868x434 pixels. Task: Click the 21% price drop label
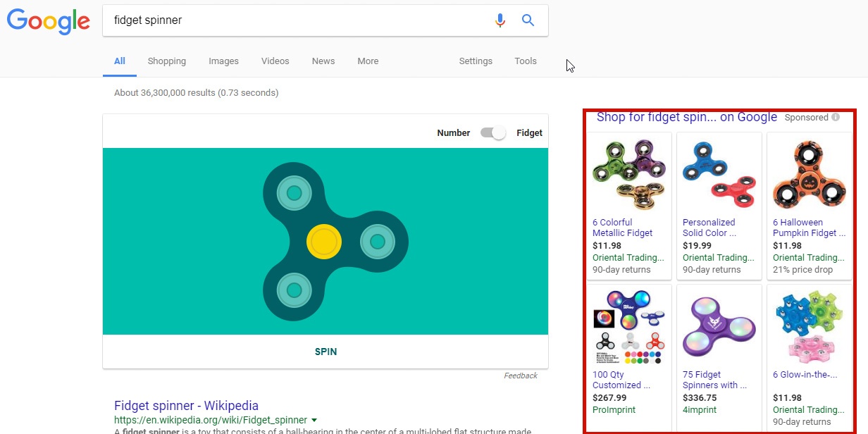[803, 270]
